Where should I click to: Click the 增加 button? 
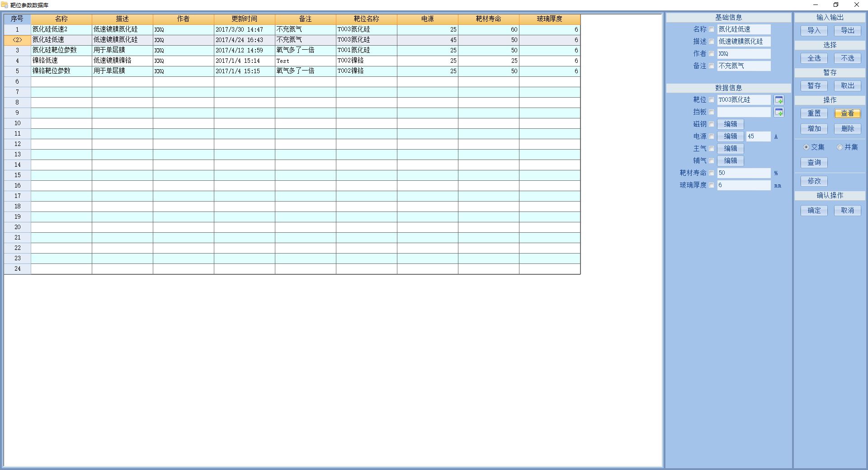click(814, 129)
